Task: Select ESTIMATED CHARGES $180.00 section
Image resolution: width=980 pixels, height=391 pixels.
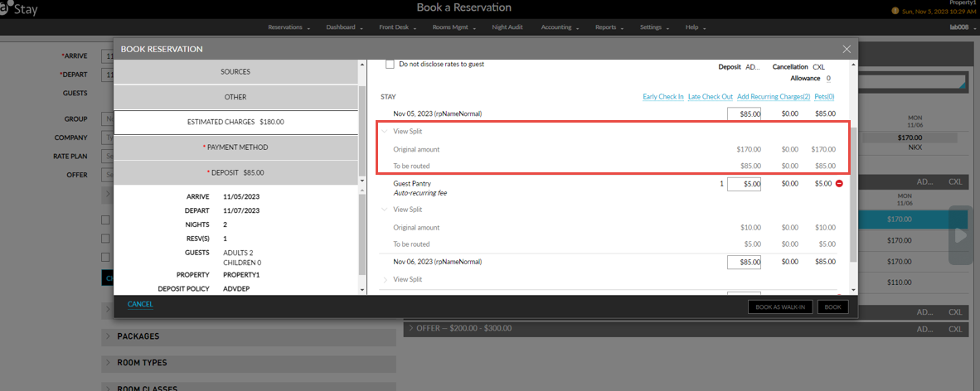Action: point(235,122)
